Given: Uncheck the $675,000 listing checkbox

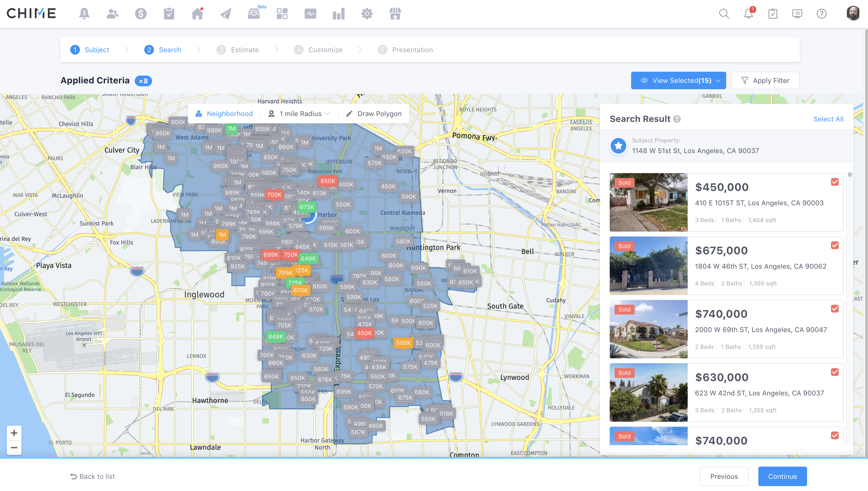Looking at the screenshot, I should [835, 245].
